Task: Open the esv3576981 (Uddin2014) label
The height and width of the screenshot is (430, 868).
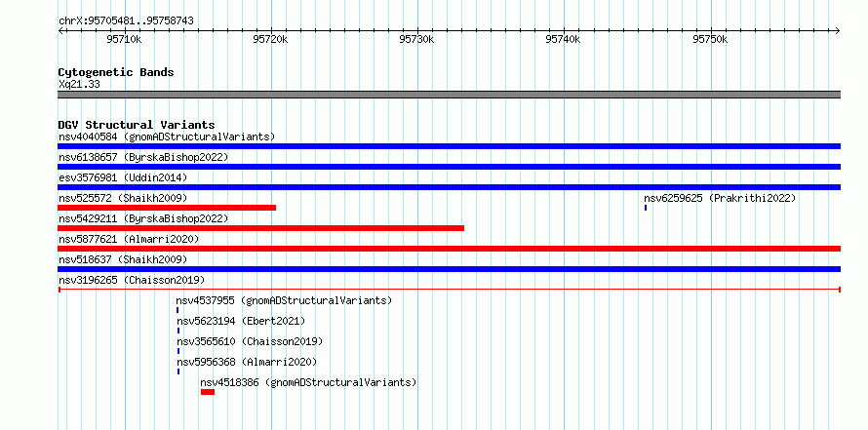Action: tap(123, 177)
